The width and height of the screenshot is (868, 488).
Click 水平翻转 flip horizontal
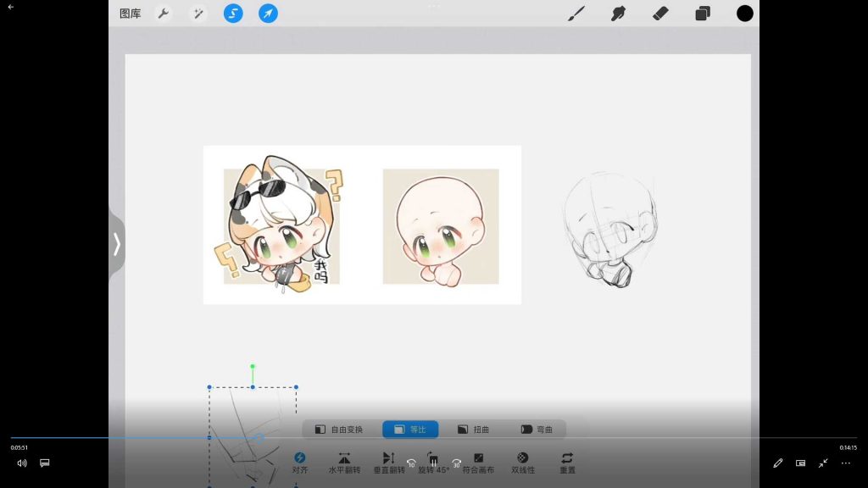pyautogui.click(x=344, y=463)
